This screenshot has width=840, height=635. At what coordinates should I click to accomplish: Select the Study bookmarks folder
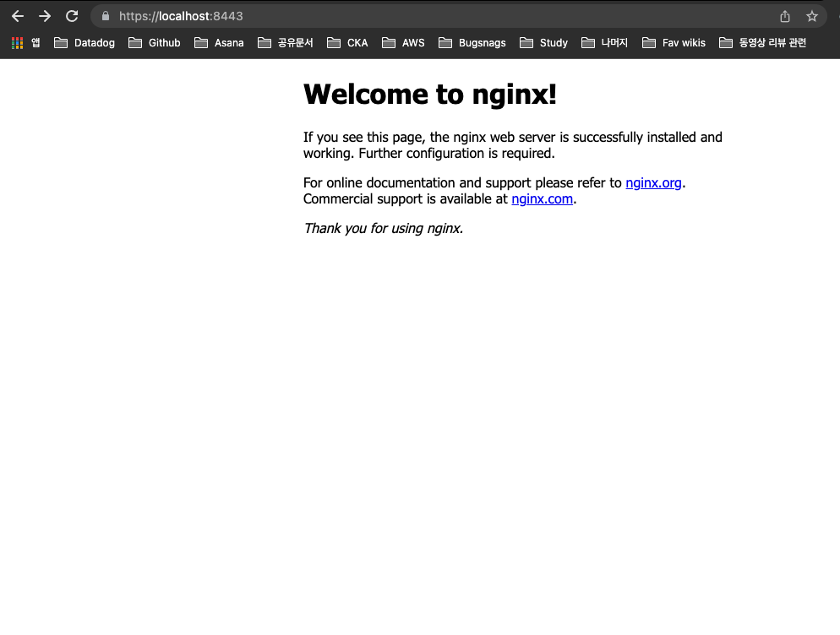point(543,42)
